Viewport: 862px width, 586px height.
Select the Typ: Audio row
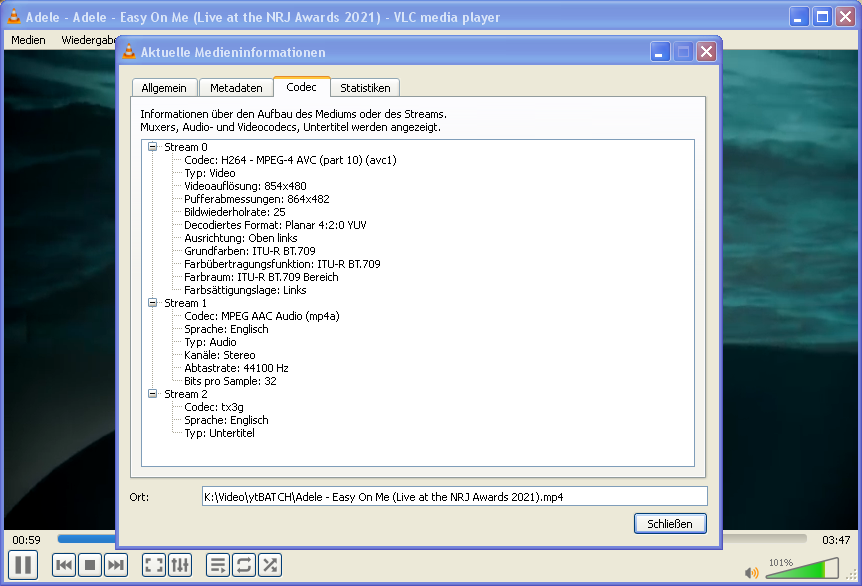(210, 342)
